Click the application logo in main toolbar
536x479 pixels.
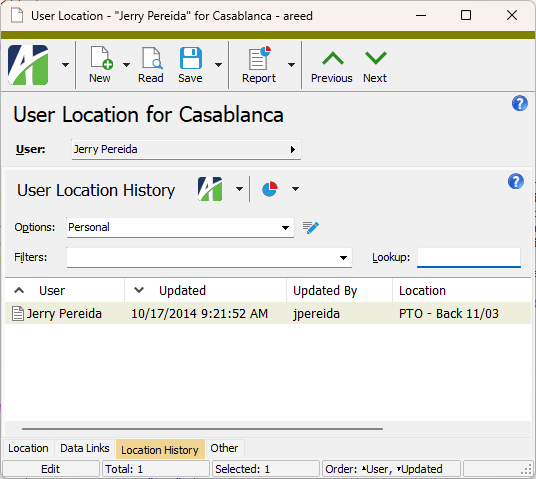(28, 65)
